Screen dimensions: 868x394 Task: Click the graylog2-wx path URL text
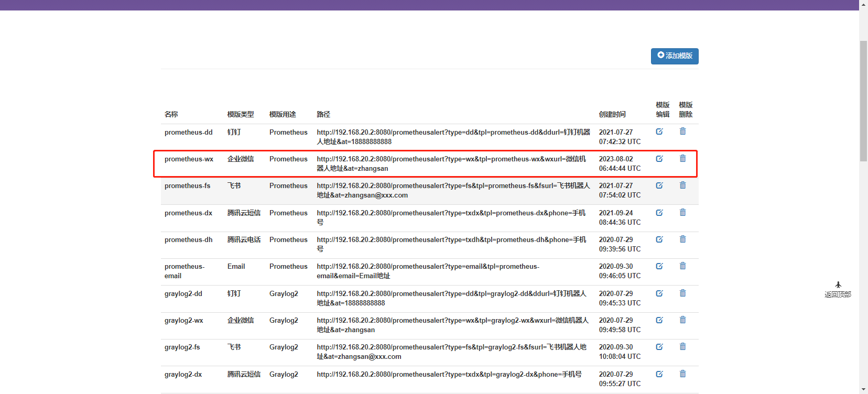453,325
